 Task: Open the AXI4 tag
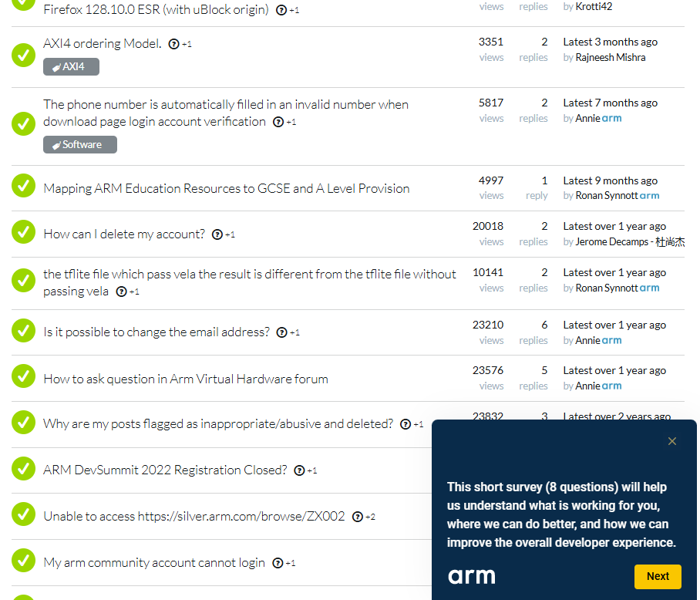pos(71,66)
